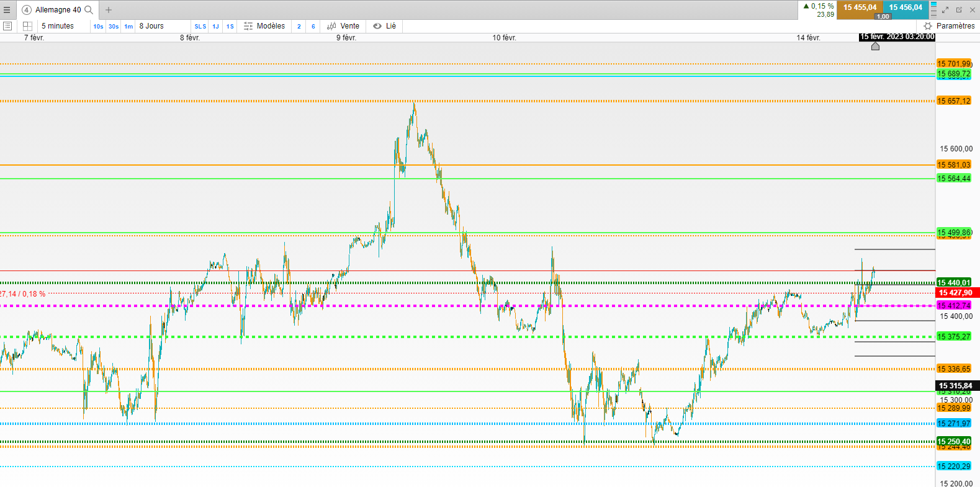Toggle the eye icon for Lié

pyautogui.click(x=377, y=26)
